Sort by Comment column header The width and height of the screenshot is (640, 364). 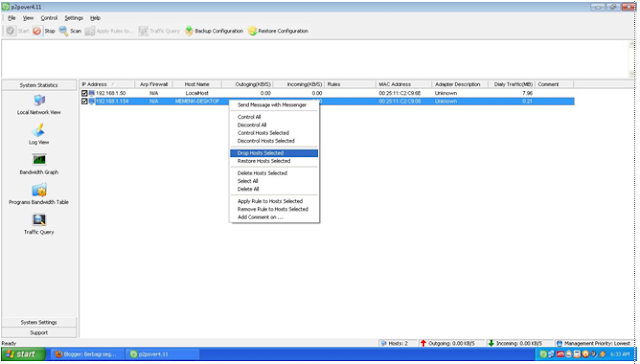[555, 84]
